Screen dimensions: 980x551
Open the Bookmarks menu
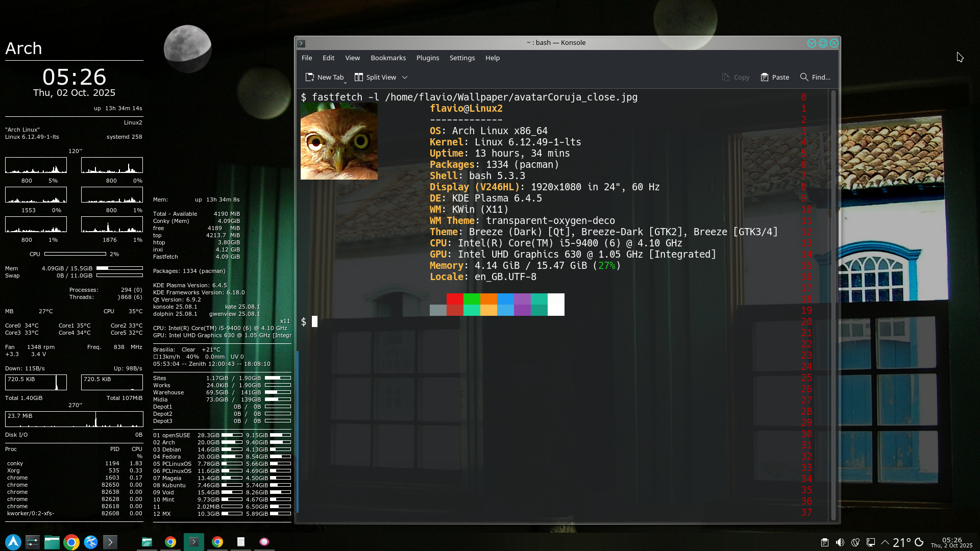point(388,58)
